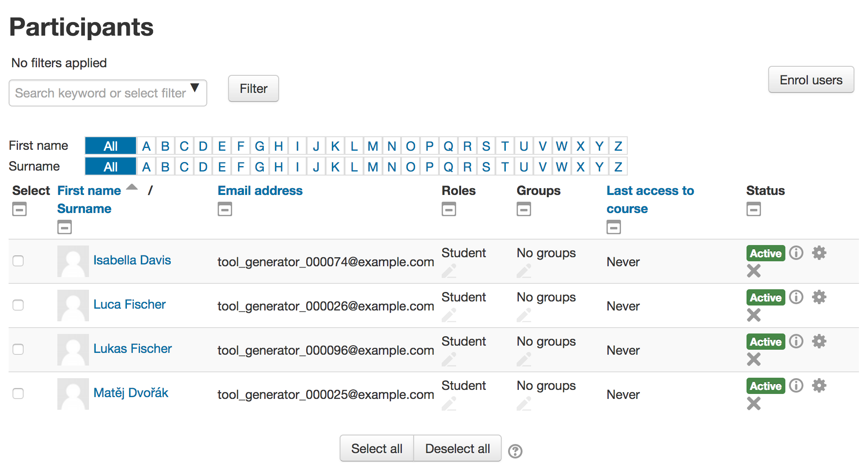Select the Luca Fischer row checkbox
Image resolution: width=868 pixels, height=463 pixels.
(x=18, y=305)
